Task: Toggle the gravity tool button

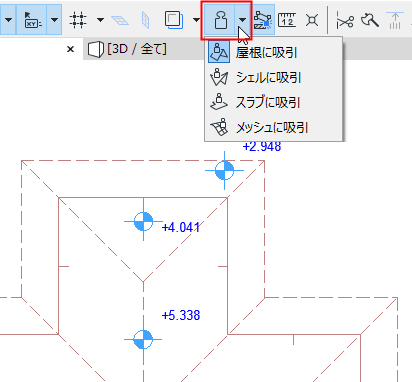Action: click(220, 20)
